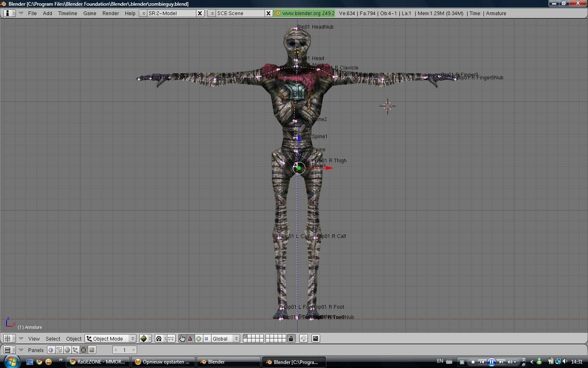Click the render this window icon
This screenshot has width=588, height=368.
[316, 339]
